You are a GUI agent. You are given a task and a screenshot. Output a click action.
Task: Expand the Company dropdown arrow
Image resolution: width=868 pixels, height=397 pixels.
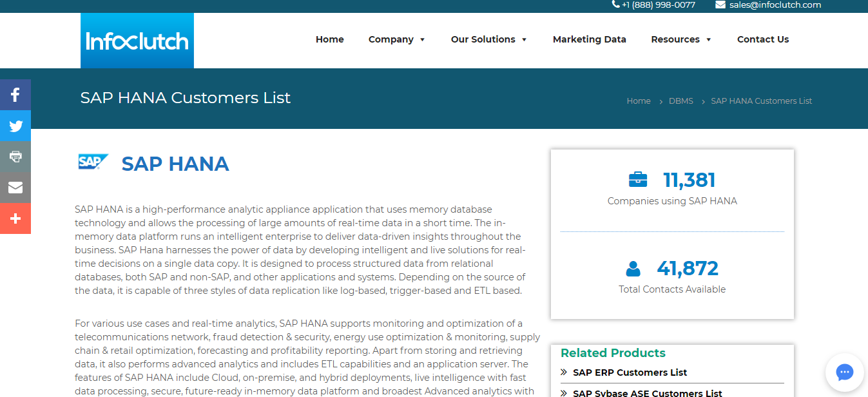(x=422, y=40)
